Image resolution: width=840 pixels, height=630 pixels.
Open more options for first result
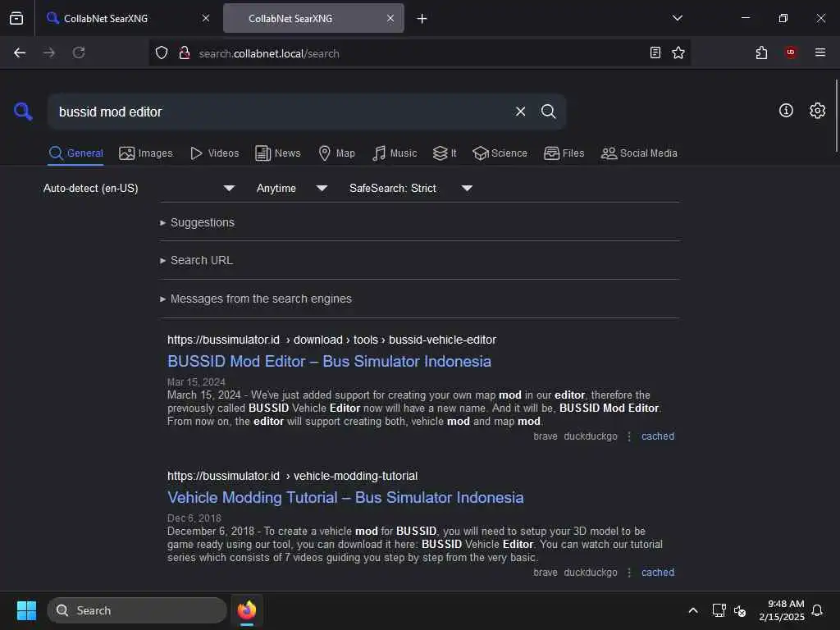click(629, 436)
